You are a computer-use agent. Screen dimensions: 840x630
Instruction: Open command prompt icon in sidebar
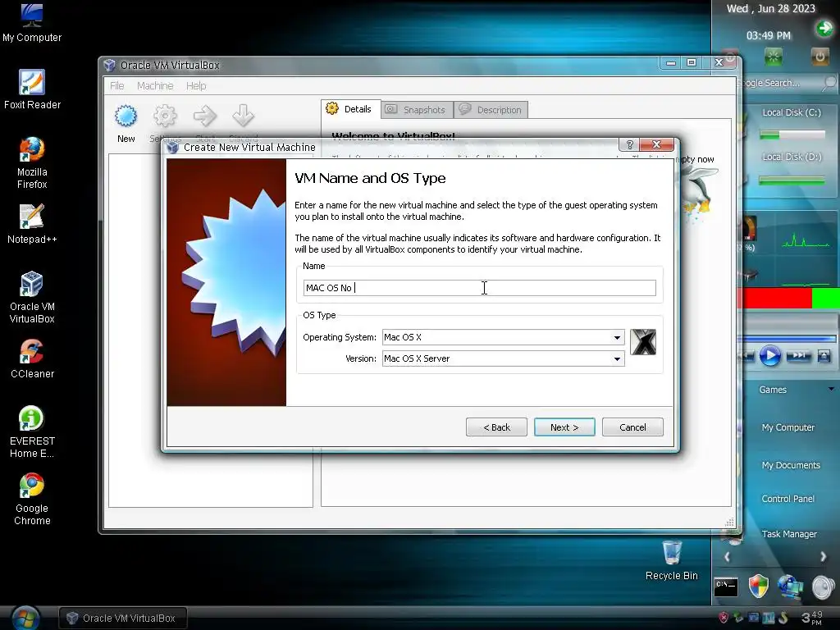point(726,587)
